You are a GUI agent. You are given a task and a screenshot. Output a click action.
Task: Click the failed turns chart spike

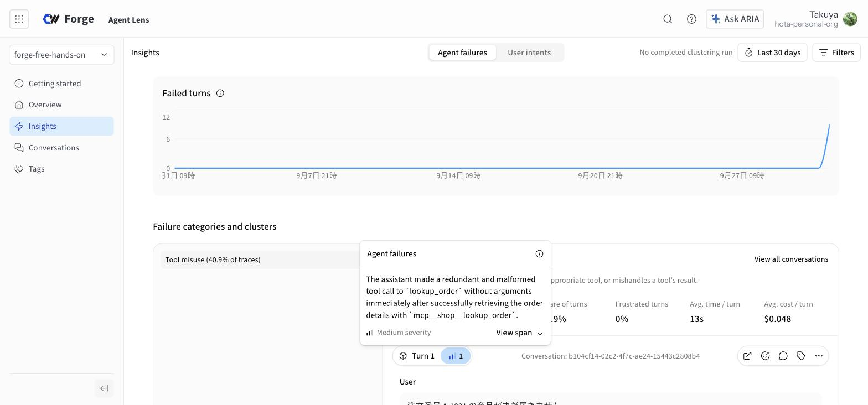pos(826,145)
